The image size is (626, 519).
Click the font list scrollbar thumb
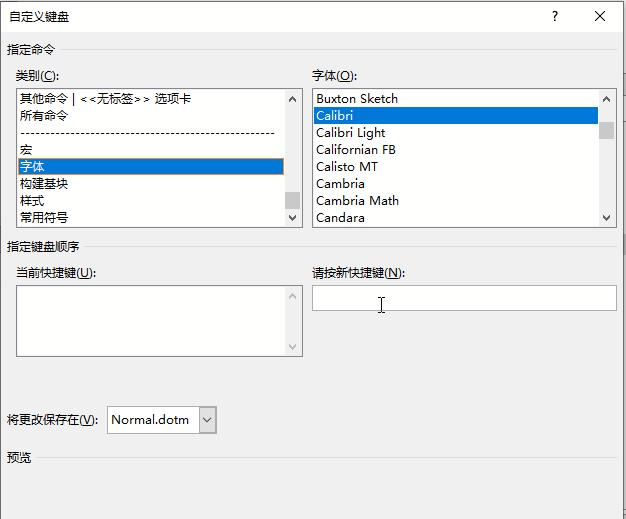(x=606, y=131)
